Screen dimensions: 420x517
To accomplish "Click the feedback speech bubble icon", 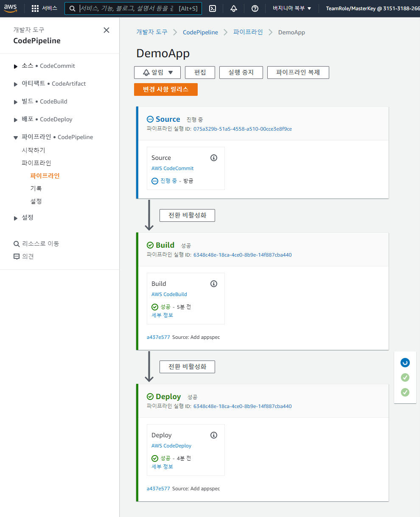I will coord(17,257).
